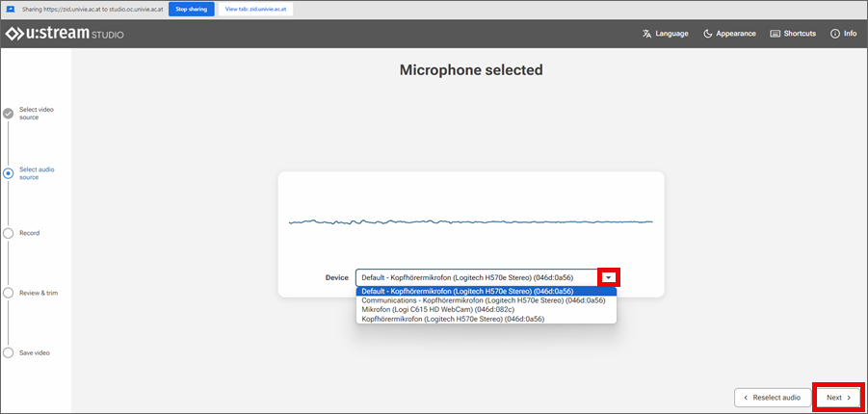868x414 pixels.
Task: Switch Appearance theme setting
Action: 731,34
